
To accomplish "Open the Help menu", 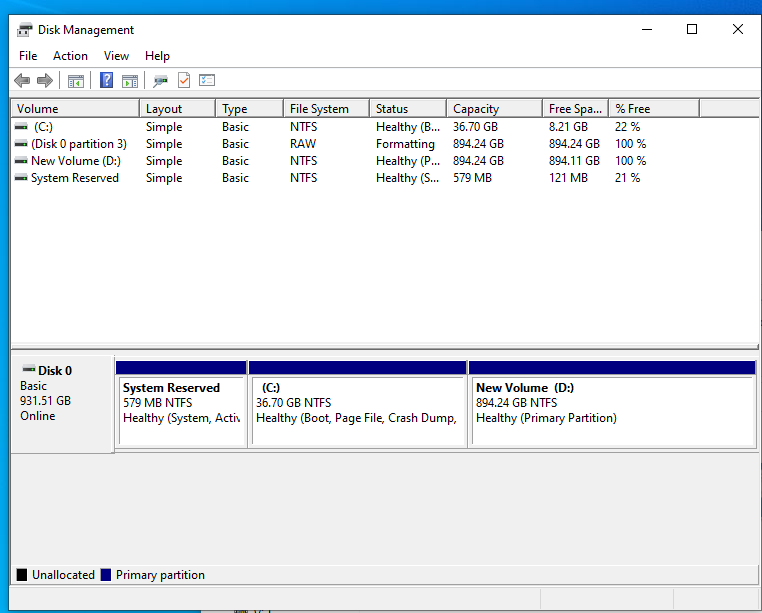I will click(x=157, y=56).
